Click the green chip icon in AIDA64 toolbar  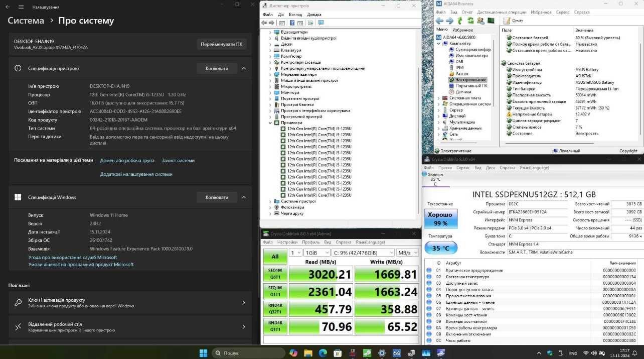tap(491, 21)
